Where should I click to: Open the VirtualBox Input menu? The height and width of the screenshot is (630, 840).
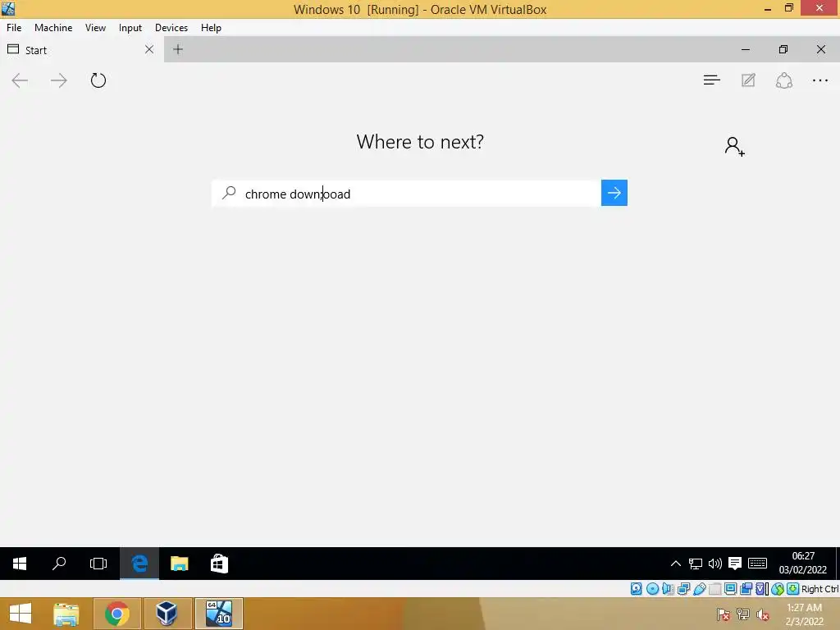pos(130,28)
